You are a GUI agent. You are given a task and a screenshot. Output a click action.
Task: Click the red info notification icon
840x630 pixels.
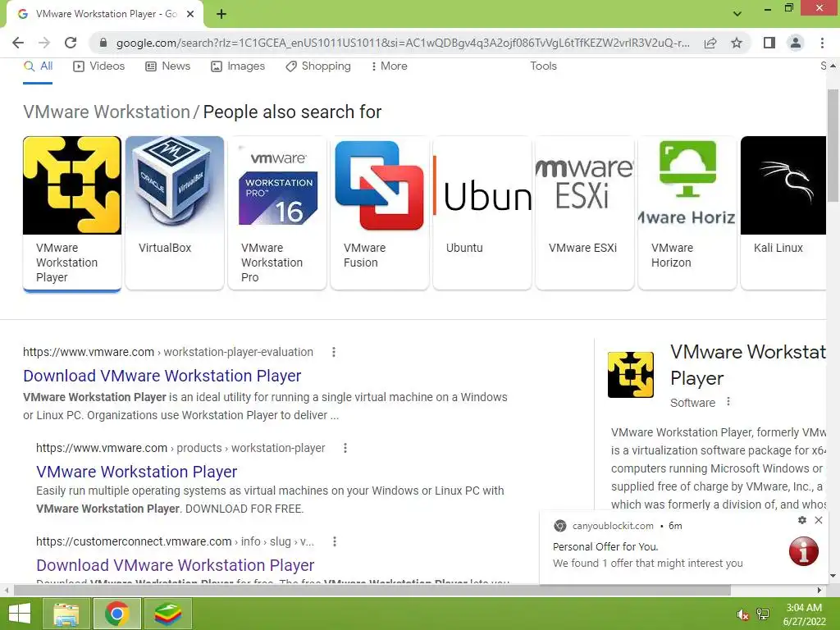(x=804, y=550)
